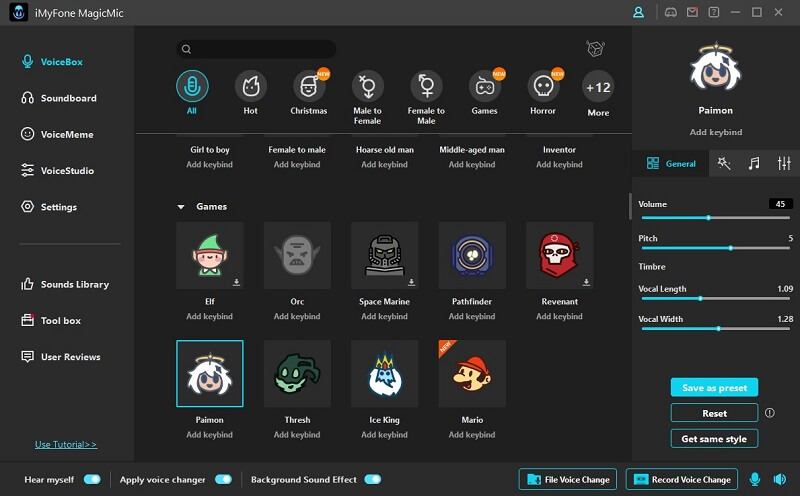Screen dimensions: 800x496
Task: Download the Space Marine voice icon
Action: tap(411, 282)
